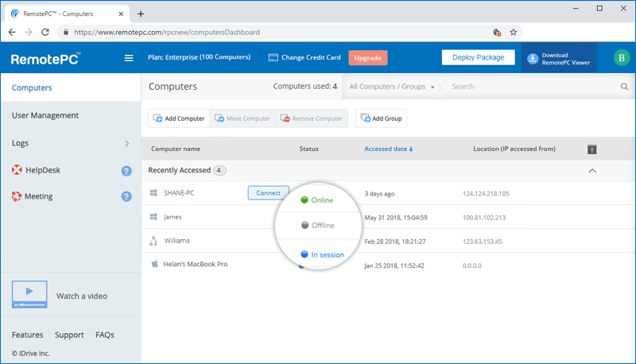Click the export icon in table header

(591, 149)
